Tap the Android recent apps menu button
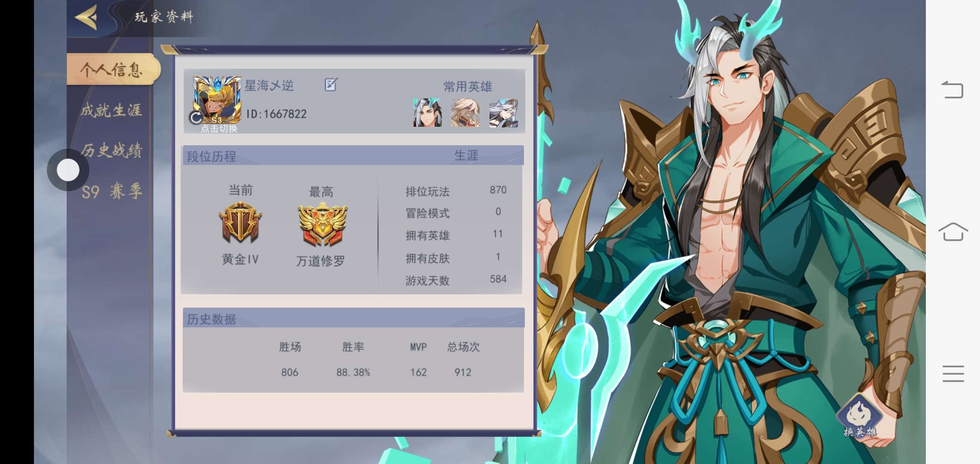Viewport: 980px width, 464px height. click(953, 374)
